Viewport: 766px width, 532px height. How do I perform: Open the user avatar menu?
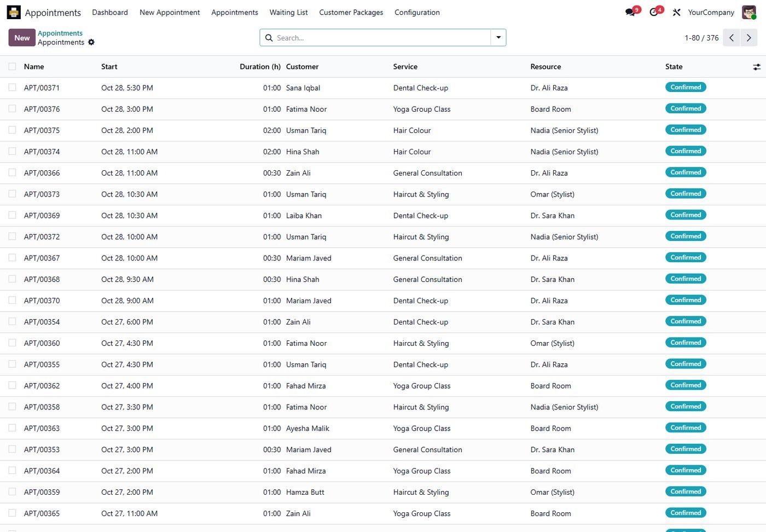coord(749,12)
